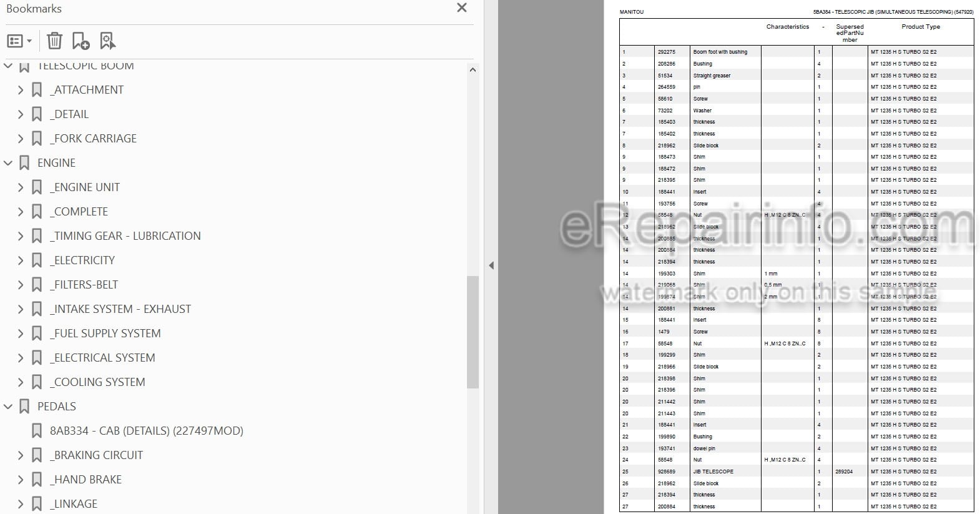Add a new bookmark
Viewport: 980px width, 514px height.
pyautogui.click(x=81, y=41)
